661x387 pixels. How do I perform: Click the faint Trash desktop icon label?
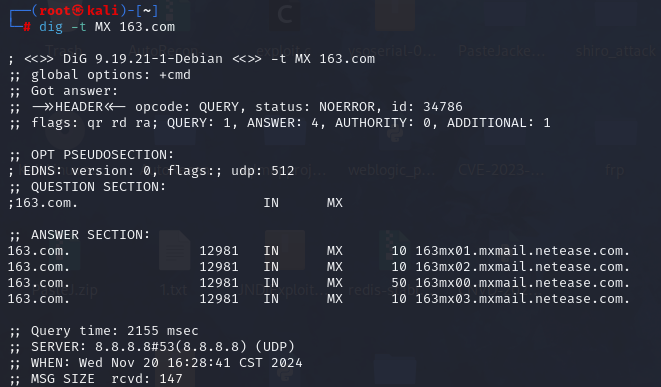point(63,51)
